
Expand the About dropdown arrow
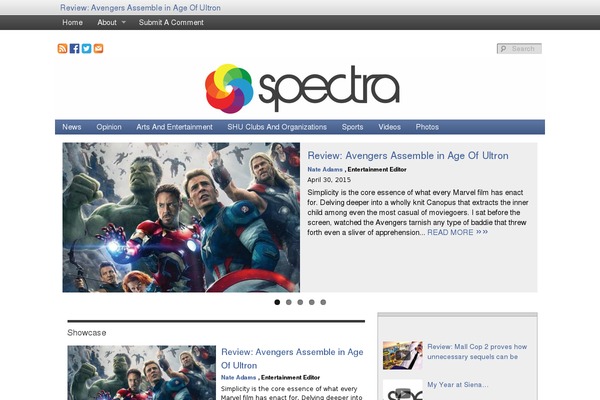click(x=124, y=23)
